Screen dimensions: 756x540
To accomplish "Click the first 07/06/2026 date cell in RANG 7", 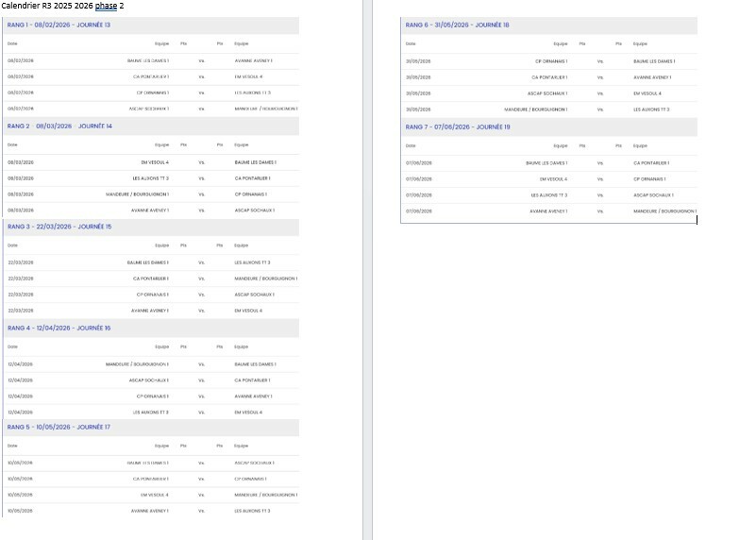I will [x=418, y=162].
